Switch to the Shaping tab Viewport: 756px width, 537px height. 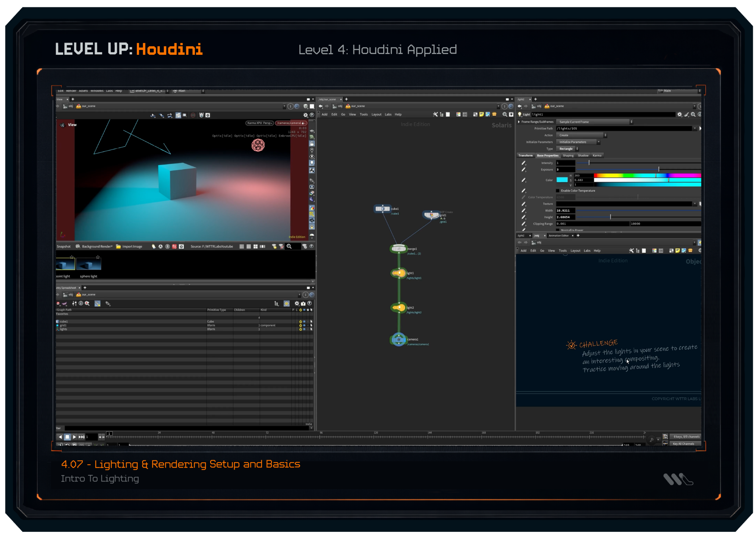point(568,156)
